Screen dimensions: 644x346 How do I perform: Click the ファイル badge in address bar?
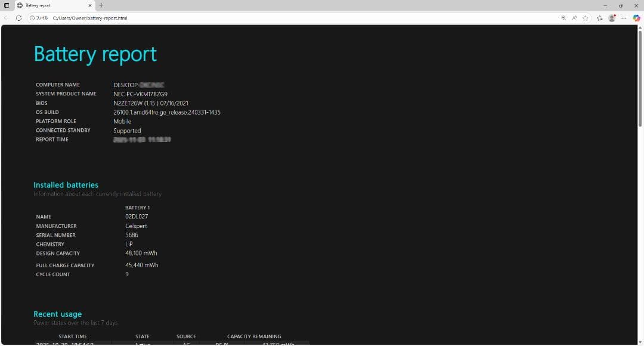(x=42, y=18)
